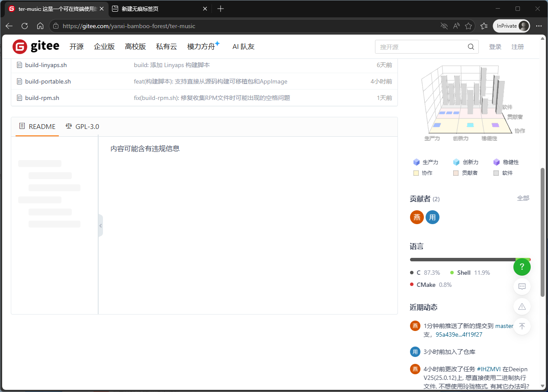Image resolution: width=548 pixels, height=392 pixels.
Task: Click the 注册 register link
Action: (518, 46)
